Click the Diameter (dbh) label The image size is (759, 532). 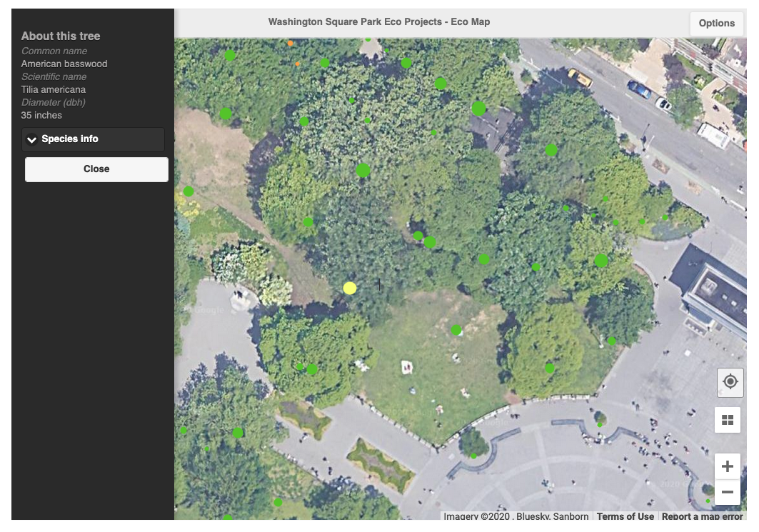tap(54, 103)
